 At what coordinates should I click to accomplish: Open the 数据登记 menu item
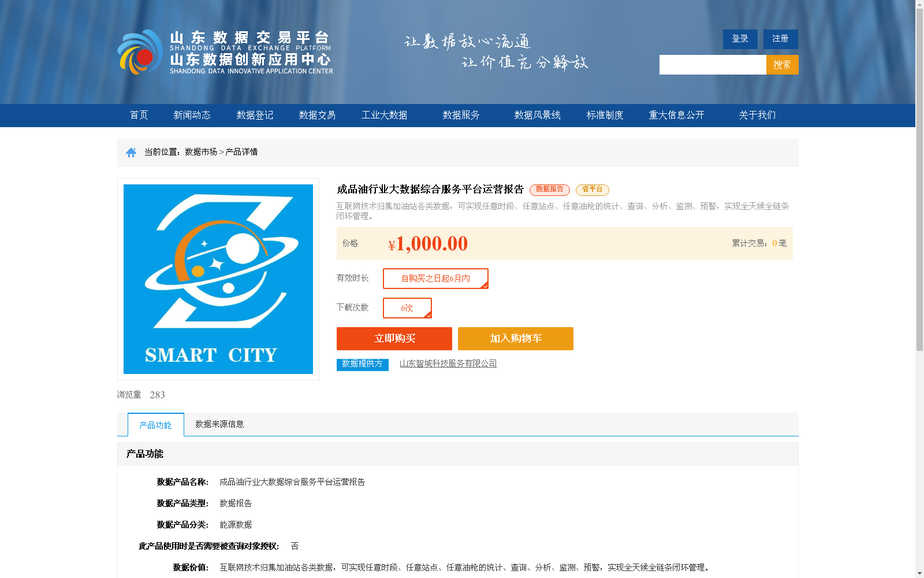tap(255, 115)
